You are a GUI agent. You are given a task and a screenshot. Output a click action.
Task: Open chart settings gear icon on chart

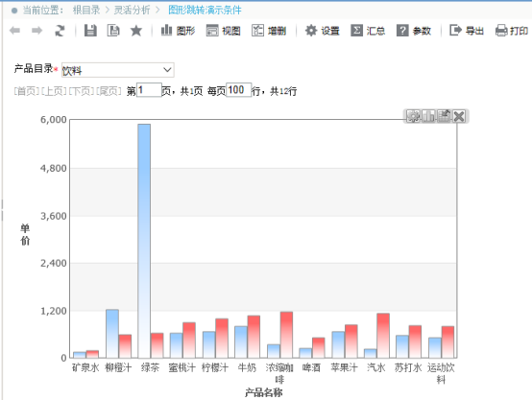coord(413,116)
